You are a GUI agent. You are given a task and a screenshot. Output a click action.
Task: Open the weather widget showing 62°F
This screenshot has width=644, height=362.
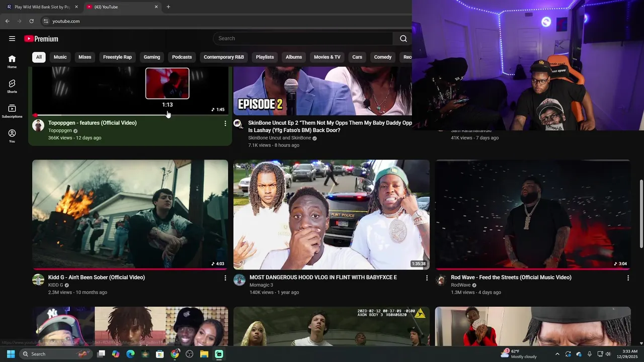pyautogui.click(x=518, y=354)
